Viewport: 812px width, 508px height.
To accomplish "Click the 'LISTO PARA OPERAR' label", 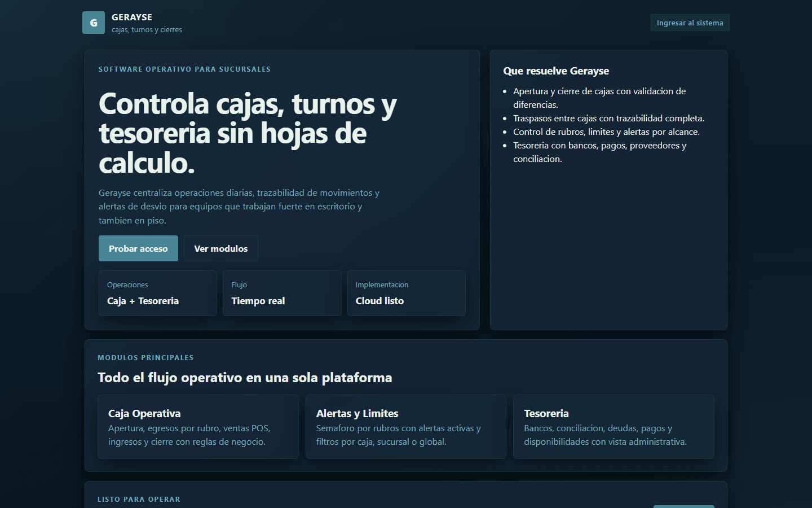I will coord(139,499).
